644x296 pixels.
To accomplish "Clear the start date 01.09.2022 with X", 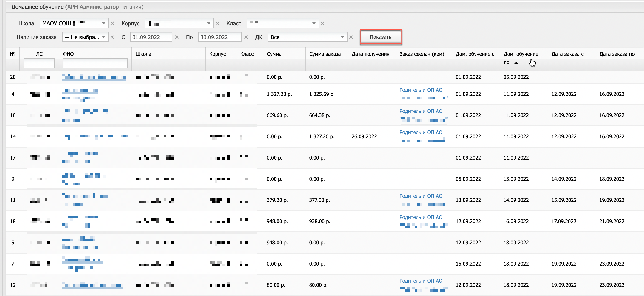I will point(177,37).
